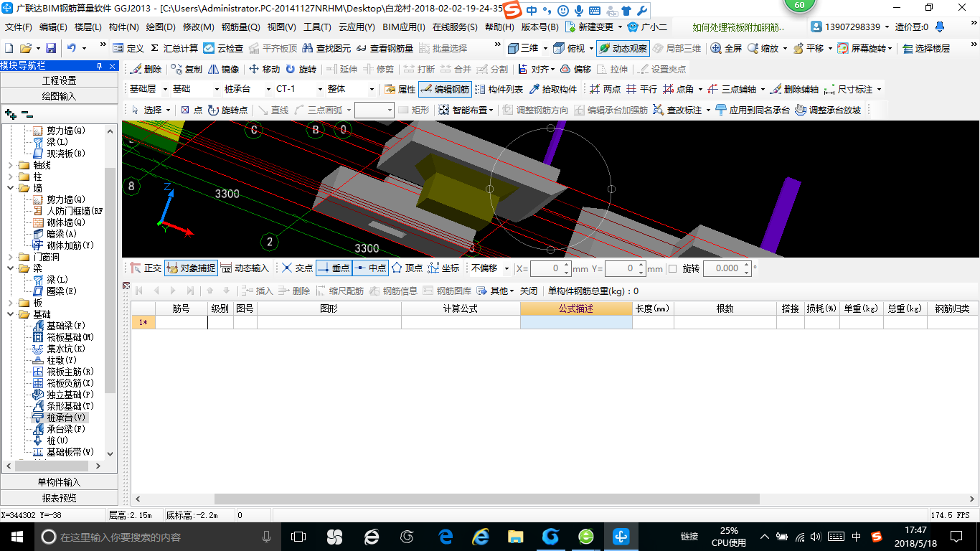The height and width of the screenshot is (551, 980).
Task: Select 拾取构件 pick component tool
Action: (553, 90)
